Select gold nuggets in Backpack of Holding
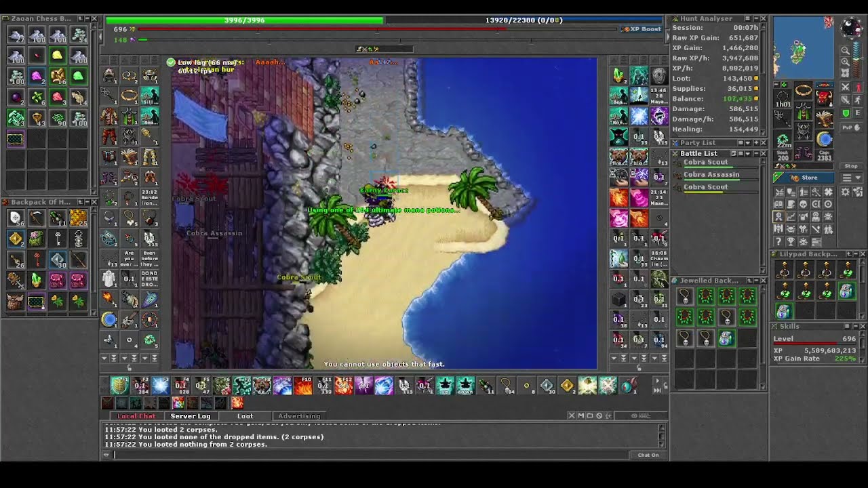This screenshot has height=488, width=868. tap(79, 218)
